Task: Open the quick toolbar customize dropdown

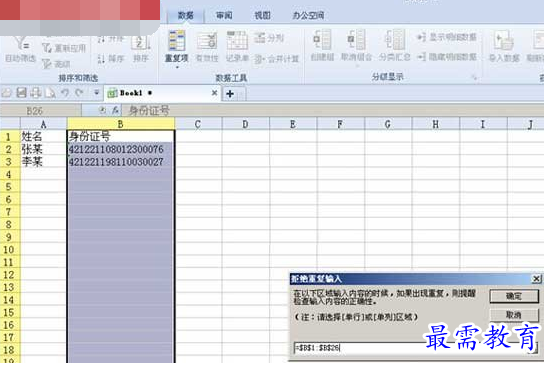Action: pos(96,92)
